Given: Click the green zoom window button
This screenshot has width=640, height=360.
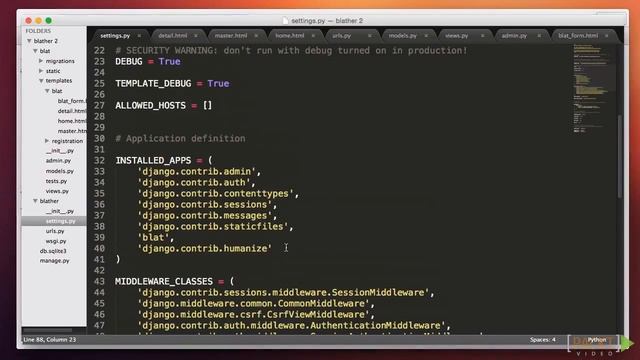Looking at the screenshot, I should 49,20.
